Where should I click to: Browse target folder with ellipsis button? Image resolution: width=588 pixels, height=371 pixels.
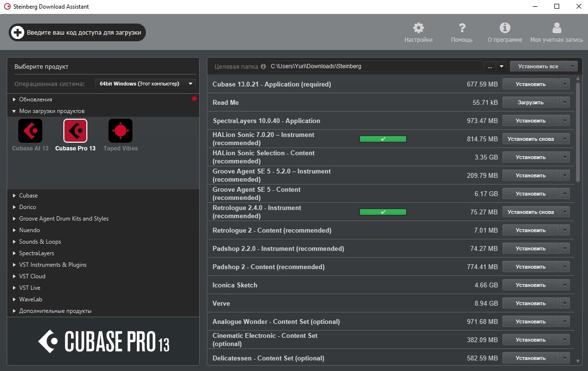490,66
